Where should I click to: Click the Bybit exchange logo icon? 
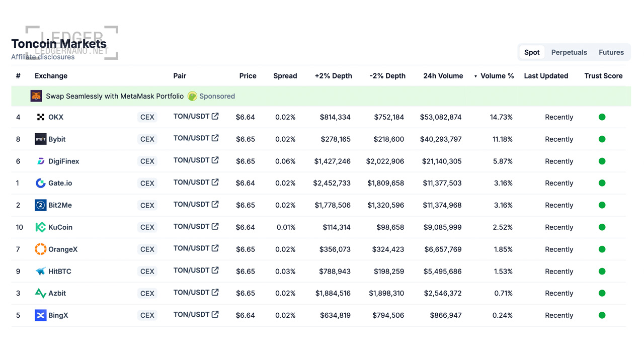click(x=41, y=139)
